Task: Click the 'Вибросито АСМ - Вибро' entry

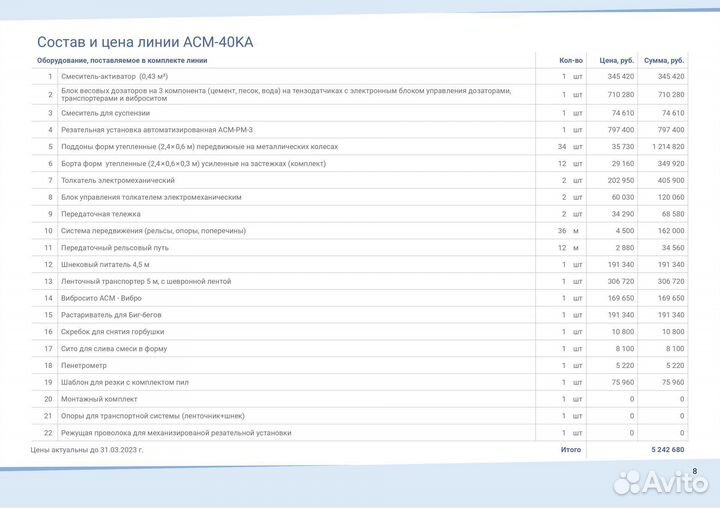Action: [104, 298]
